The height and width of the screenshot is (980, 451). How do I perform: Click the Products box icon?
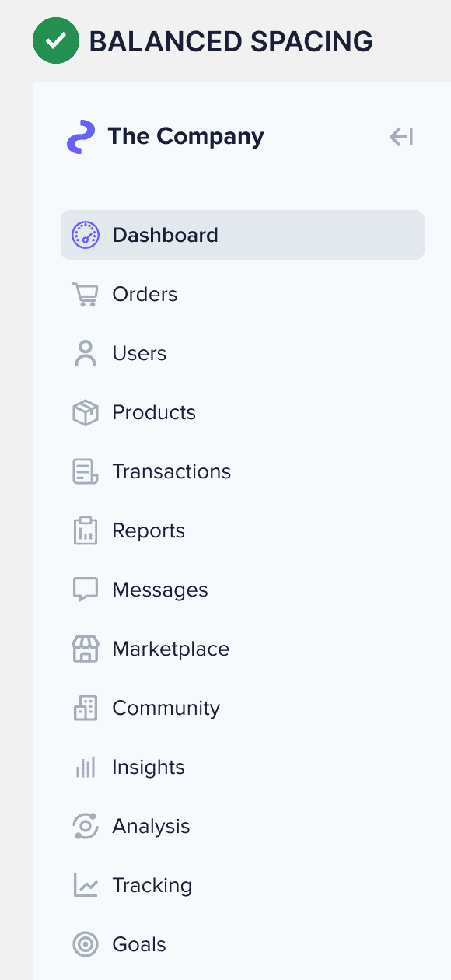pyautogui.click(x=86, y=412)
